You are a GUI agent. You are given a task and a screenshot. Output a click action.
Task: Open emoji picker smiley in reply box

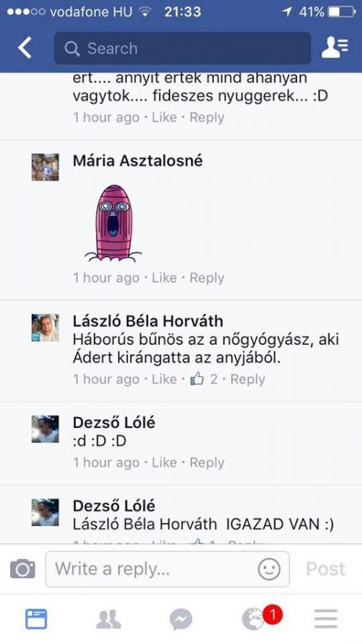[x=269, y=570]
